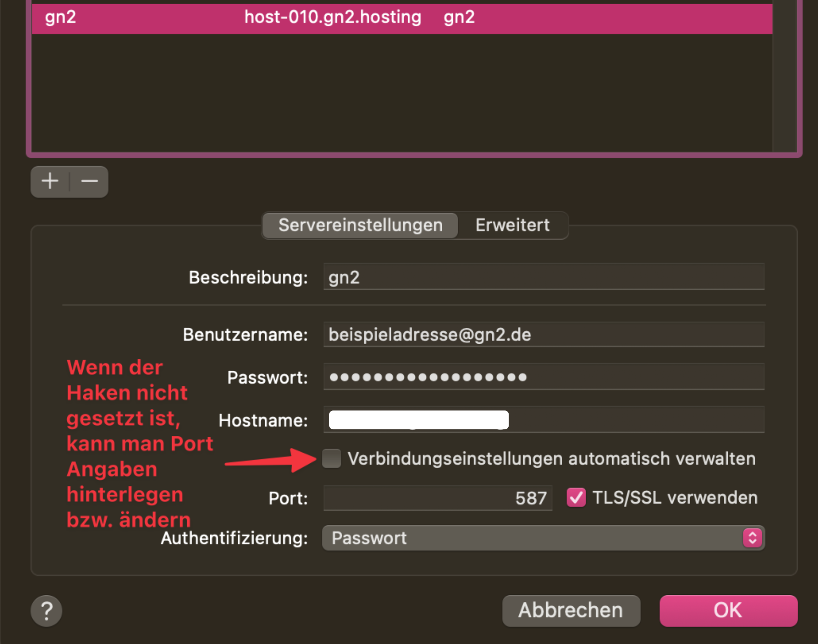Screen dimensions: 818x644
Task: Click the Abbrechen button
Action: click(x=571, y=610)
